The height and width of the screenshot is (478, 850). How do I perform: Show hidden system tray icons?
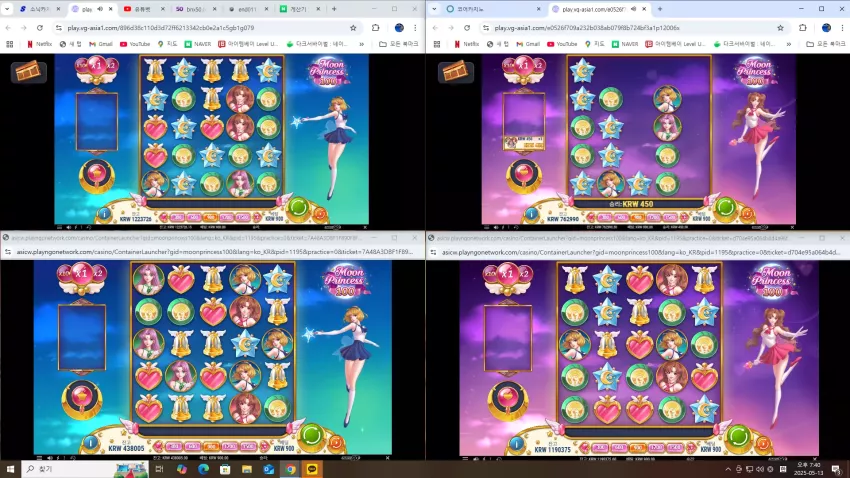click(x=728, y=469)
